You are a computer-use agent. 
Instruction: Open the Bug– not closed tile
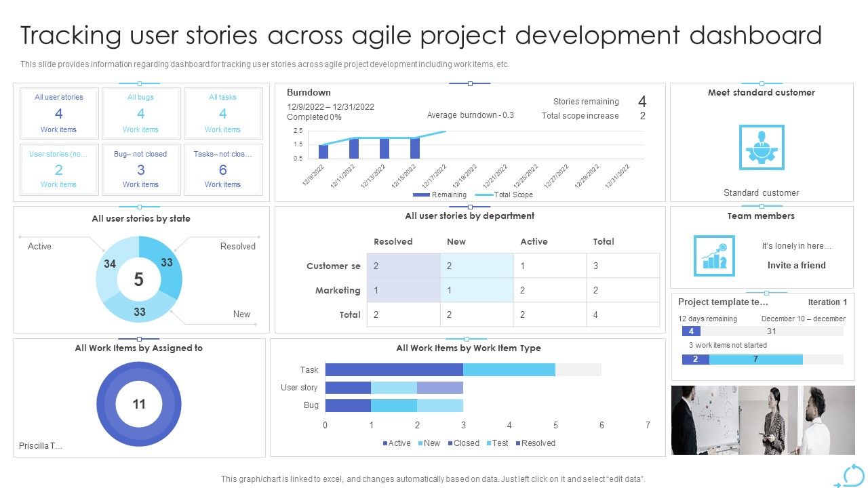pyautogui.click(x=141, y=169)
